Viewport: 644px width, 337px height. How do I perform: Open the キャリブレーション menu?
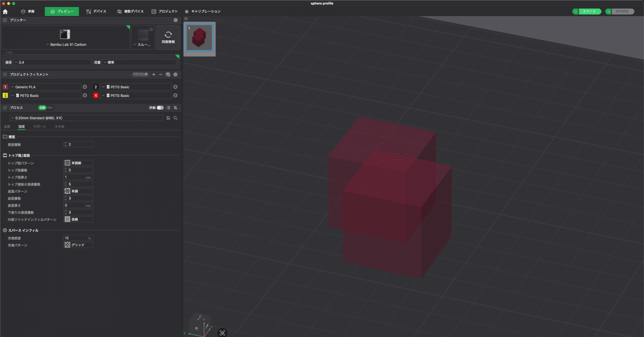coord(202,11)
